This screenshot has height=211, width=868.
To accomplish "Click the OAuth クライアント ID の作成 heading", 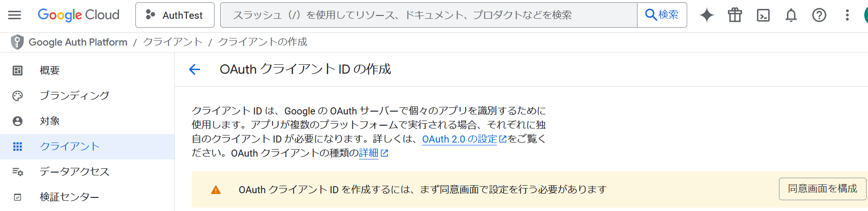I will pyautogui.click(x=305, y=69).
